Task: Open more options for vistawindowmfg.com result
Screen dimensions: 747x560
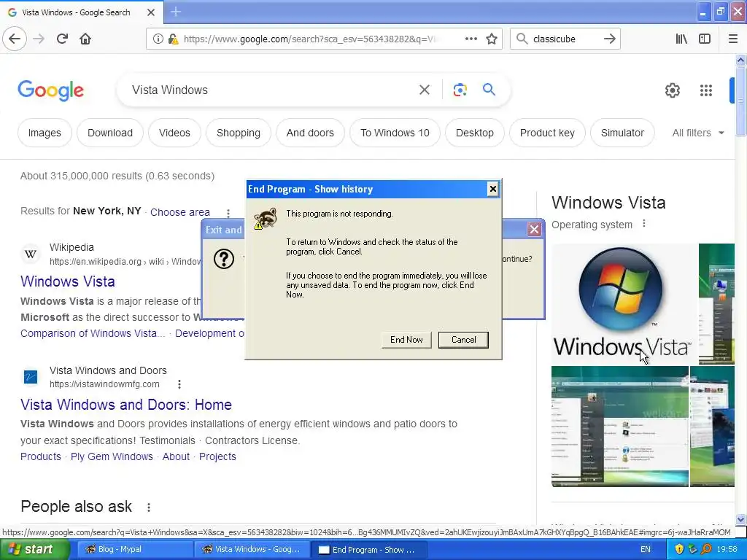Action: coord(179,384)
